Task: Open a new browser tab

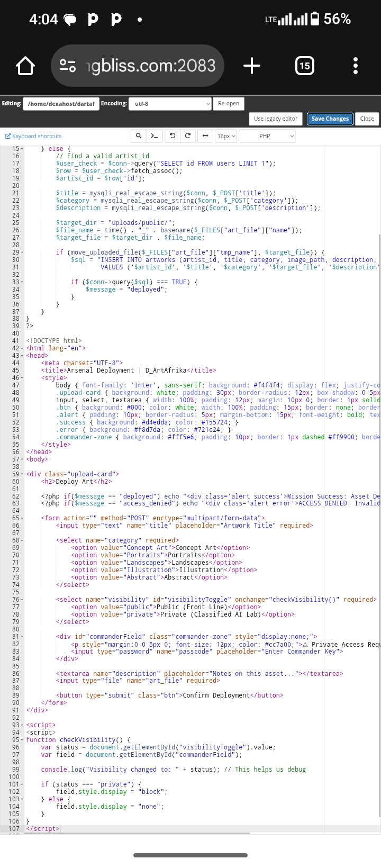Action: pyautogui.click(x=252, y=66)
